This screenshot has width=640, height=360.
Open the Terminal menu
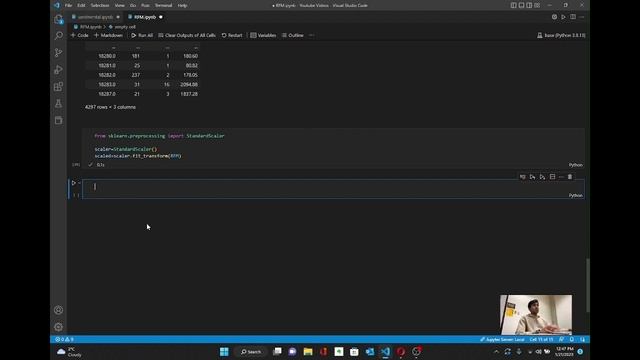(x=163, y=5)
